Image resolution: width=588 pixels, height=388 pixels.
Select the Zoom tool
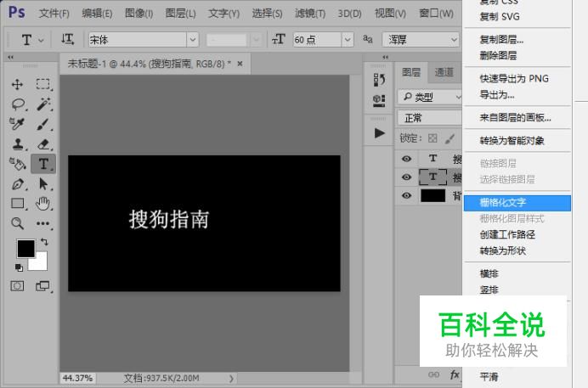17,223
